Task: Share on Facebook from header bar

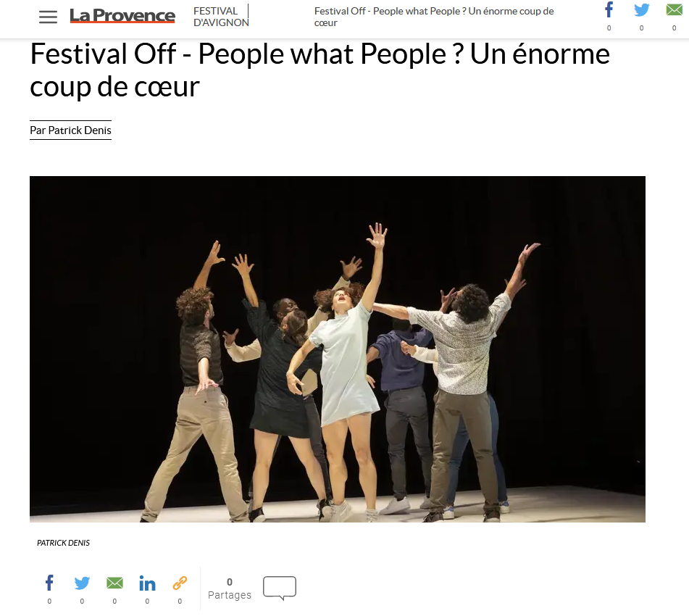Action: click(609, 9)
